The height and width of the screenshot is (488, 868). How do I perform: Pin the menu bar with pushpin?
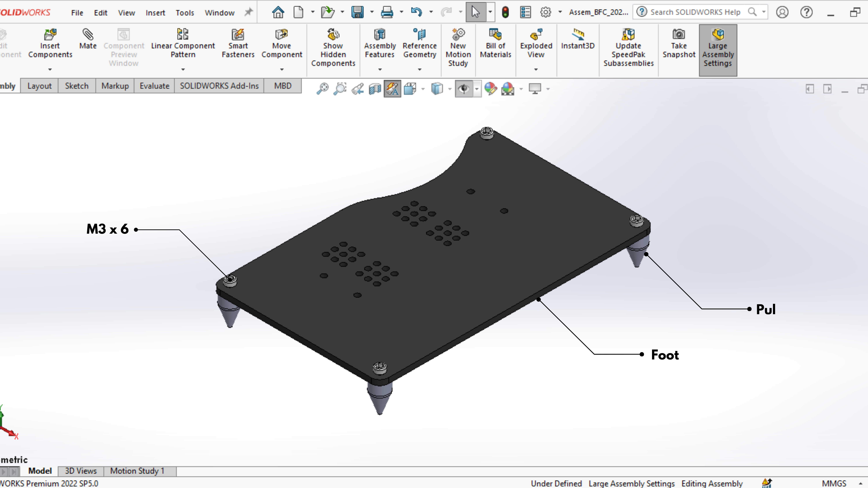click(x=248, y=12)
